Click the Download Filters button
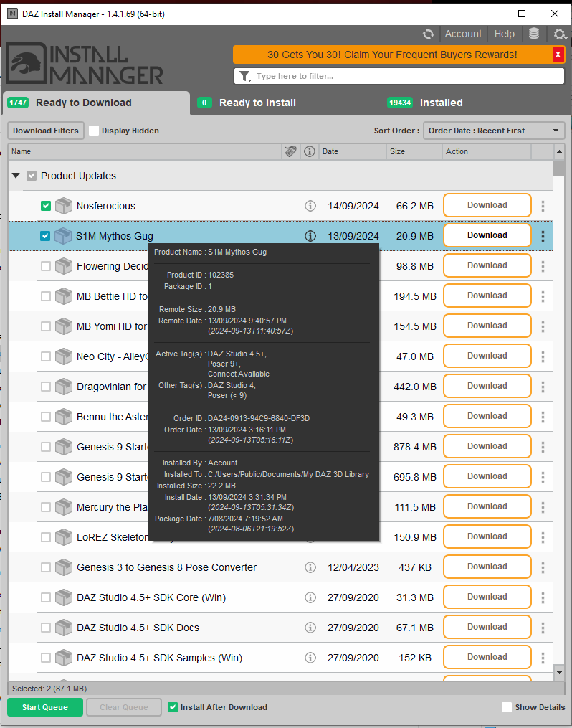Image resolution: width=572 pixels, height=728 pixels. 45,131
